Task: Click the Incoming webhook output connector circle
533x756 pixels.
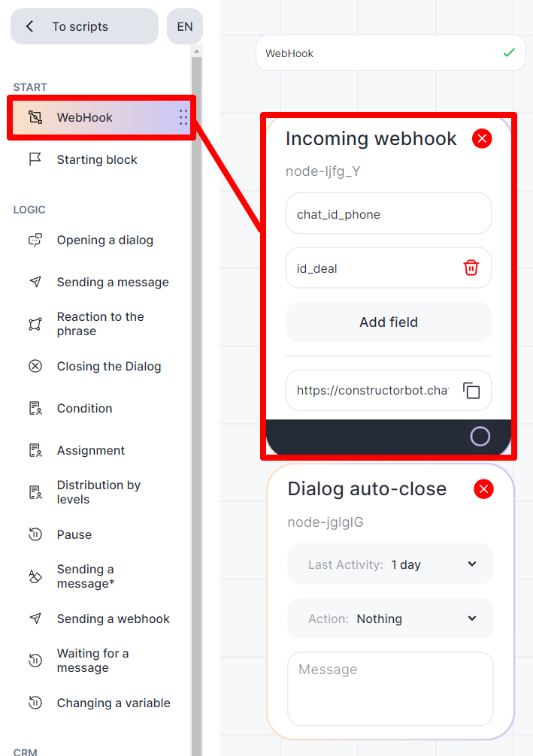Action: [480, 437]
